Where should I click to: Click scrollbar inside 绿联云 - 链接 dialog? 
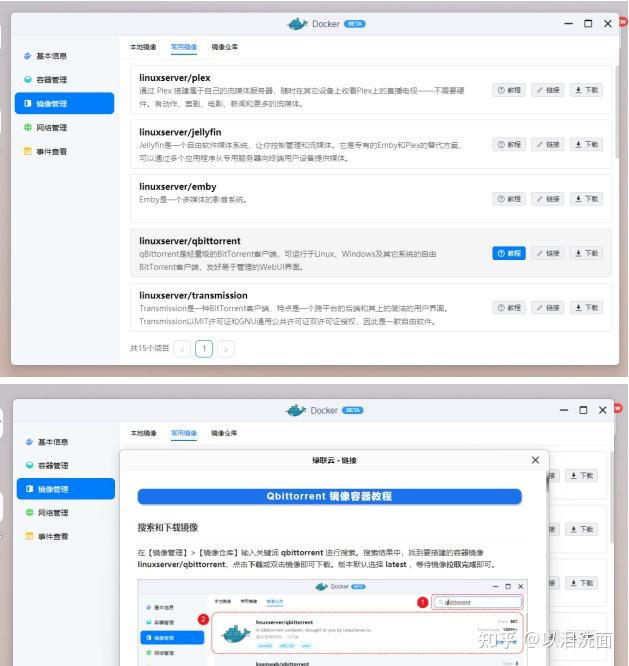(547, 483)
